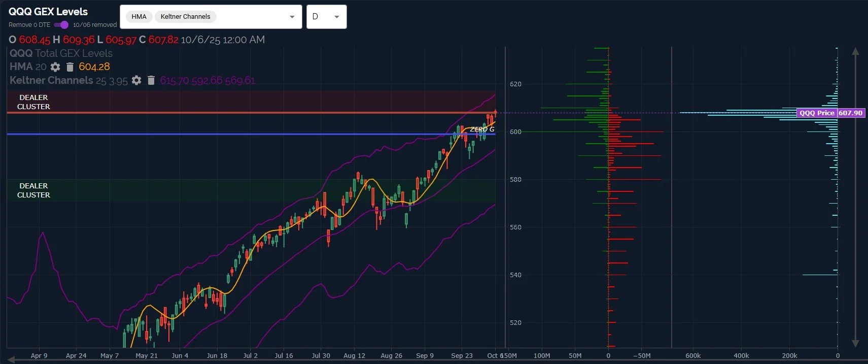Click the Jul 2 date label

[251, 355]
